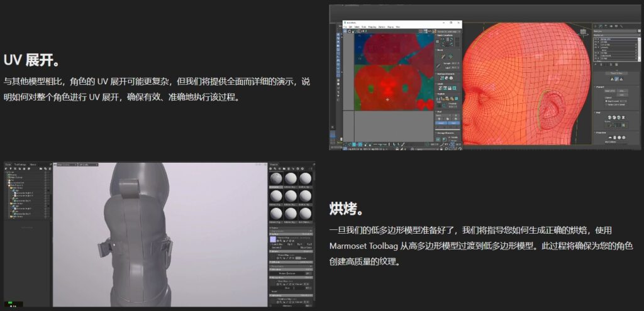Image resolution: width=644 pixels, height=311 pixels.
Task: Click Planar Map in command panel Projection rollout
Action: pos(610,138)
